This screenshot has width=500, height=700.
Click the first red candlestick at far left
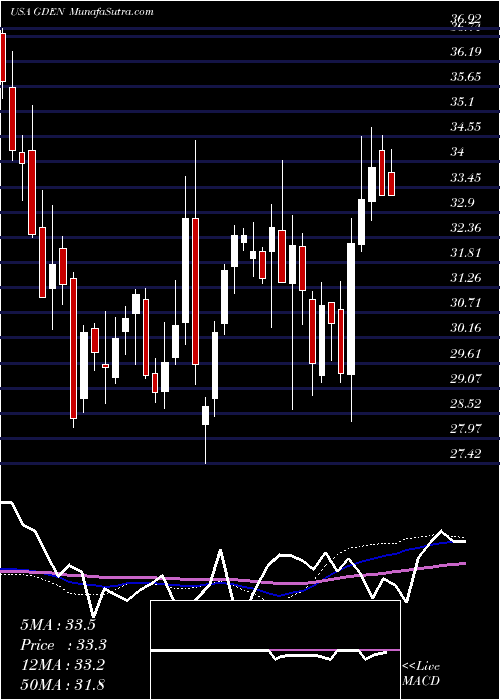[3, 58]
